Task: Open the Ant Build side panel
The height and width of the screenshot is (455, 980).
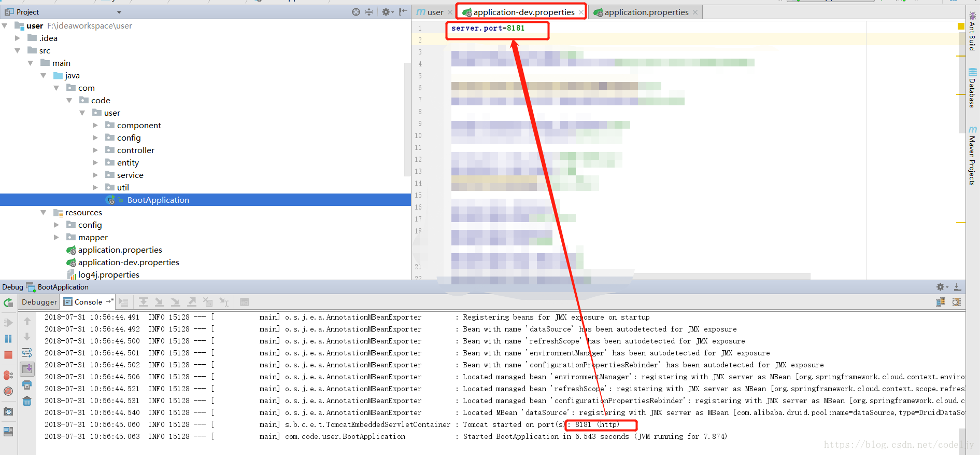Action: (x=972, y=31)
